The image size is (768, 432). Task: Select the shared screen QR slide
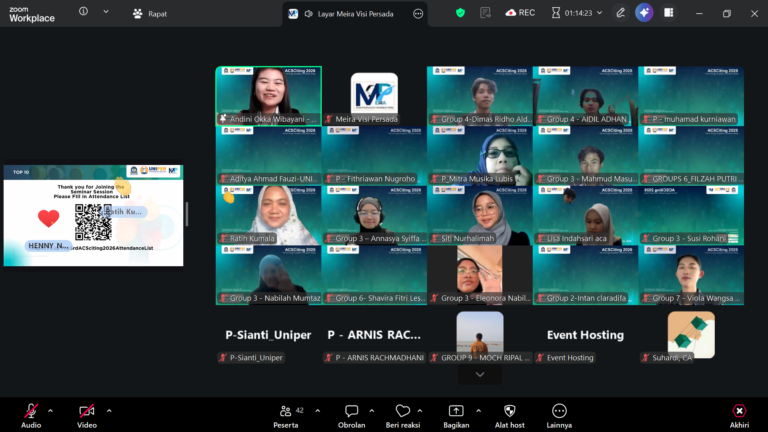[94, 216]
